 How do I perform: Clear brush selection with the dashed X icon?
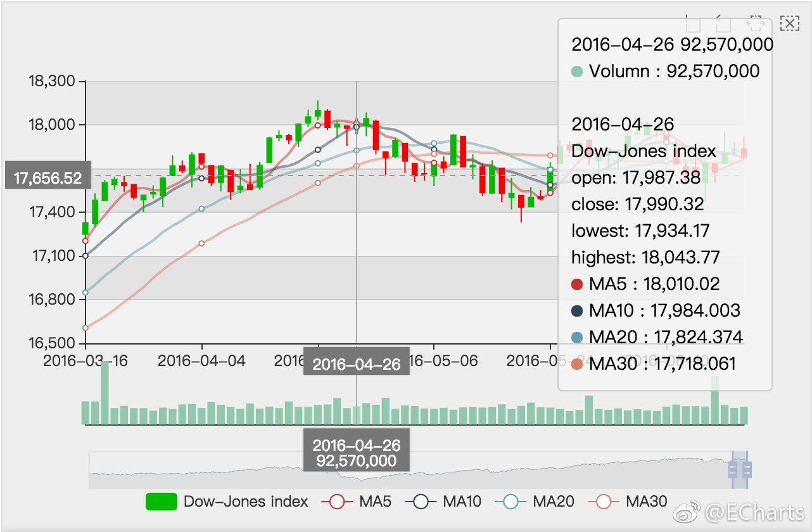point(789,24)
